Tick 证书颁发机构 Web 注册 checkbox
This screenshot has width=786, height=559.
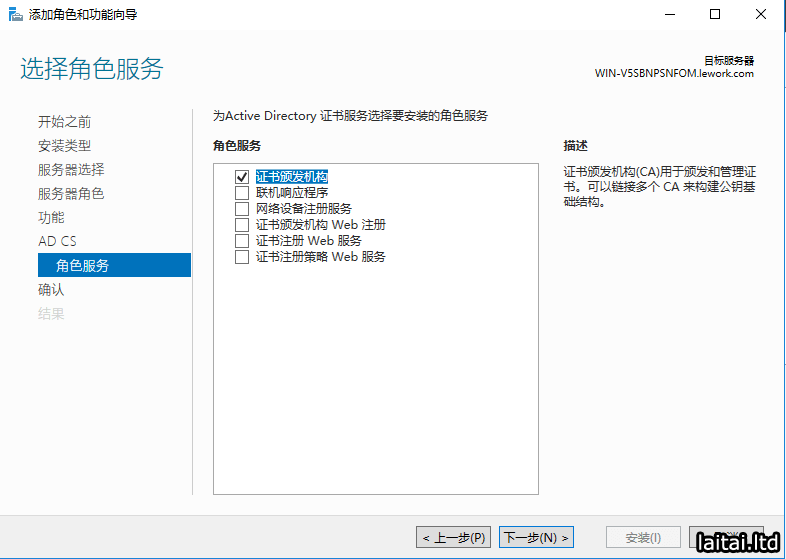[x=241, y=225]
